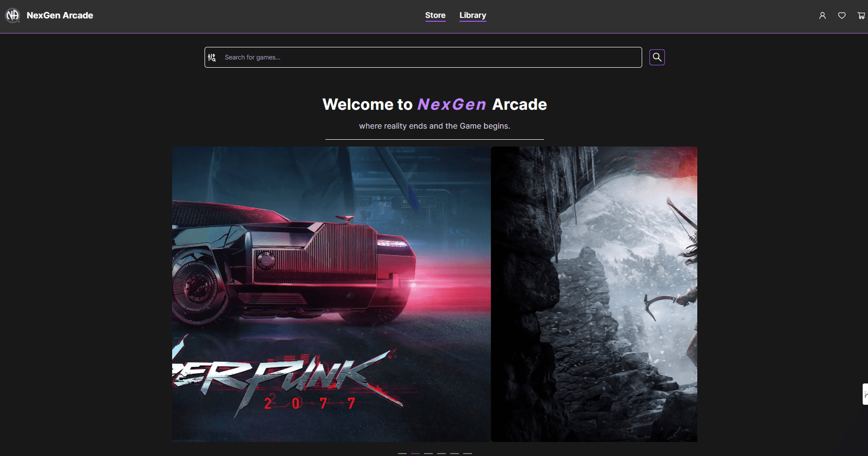Open the white side widget tab
This screenshot has width=868, height=456.
865,394
